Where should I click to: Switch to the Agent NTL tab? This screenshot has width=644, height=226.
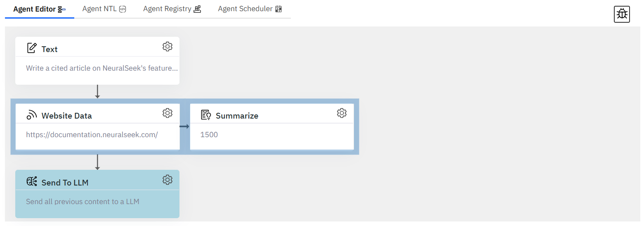tap(104, 9)
